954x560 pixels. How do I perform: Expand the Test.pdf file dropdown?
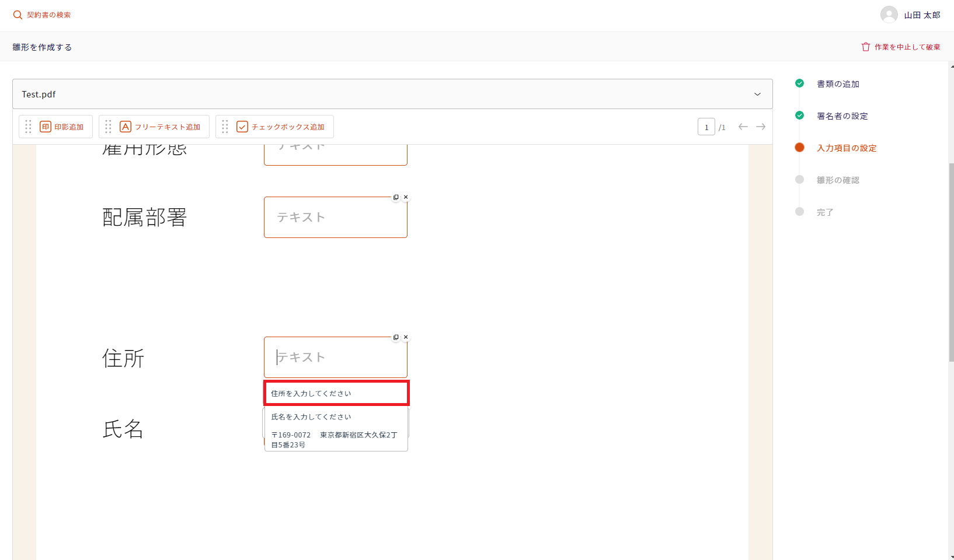(757, 94)
